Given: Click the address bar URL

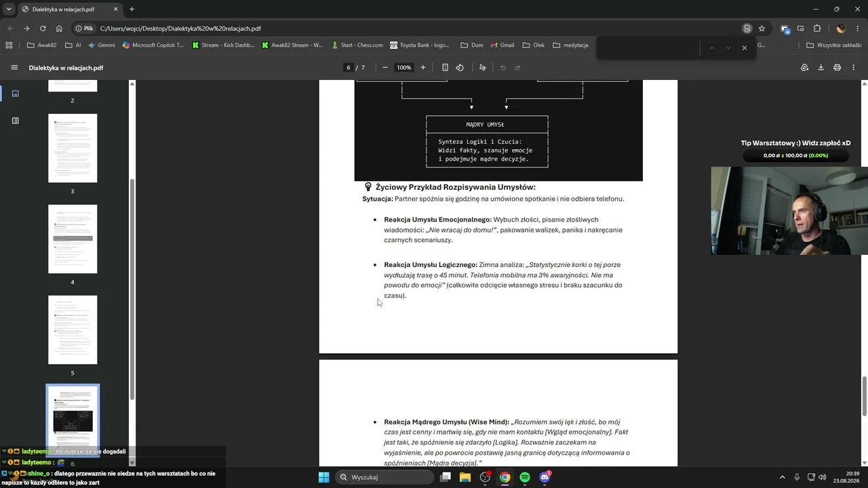Looking at the screenshot, I should click(x=180, y=28).
